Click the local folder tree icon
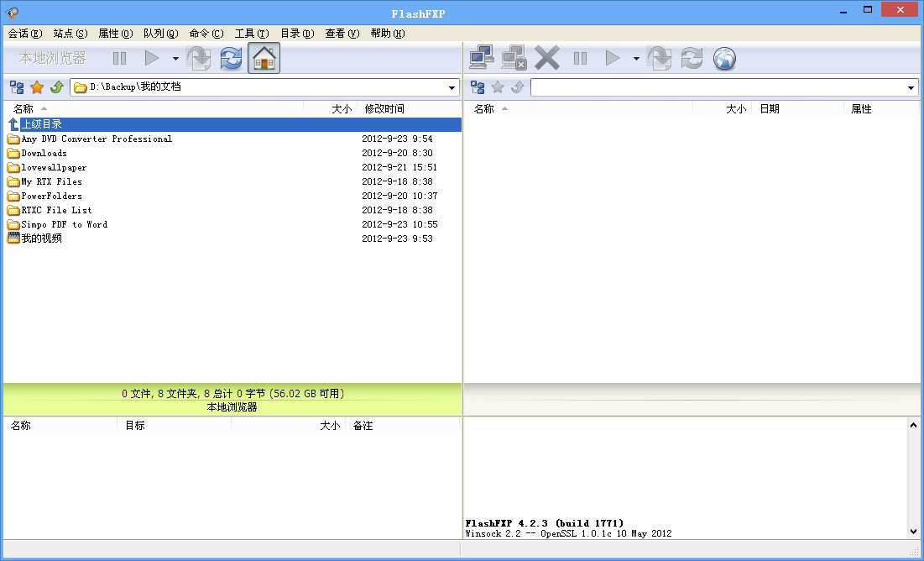Image resolution: width=924 pixels, height=561 pixels. point(17,87)
